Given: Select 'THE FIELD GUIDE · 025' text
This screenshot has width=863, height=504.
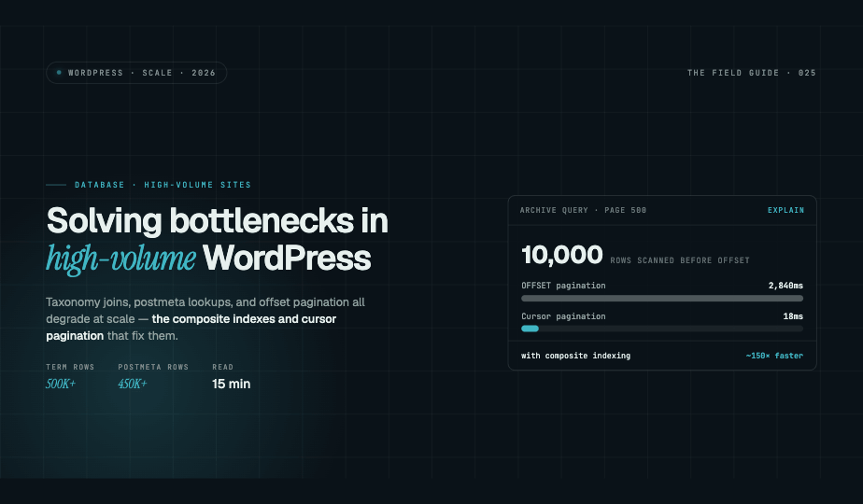Looking at the screenshot, I should (x=751, y=73).
